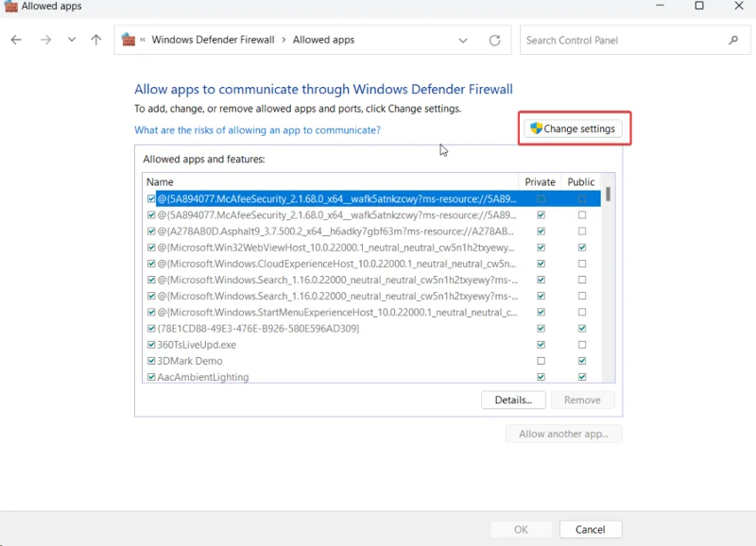The width and height of the screenshot is (756, 546).
Task: Open the address bar history dropdown
Action: (x=463, y=40)
